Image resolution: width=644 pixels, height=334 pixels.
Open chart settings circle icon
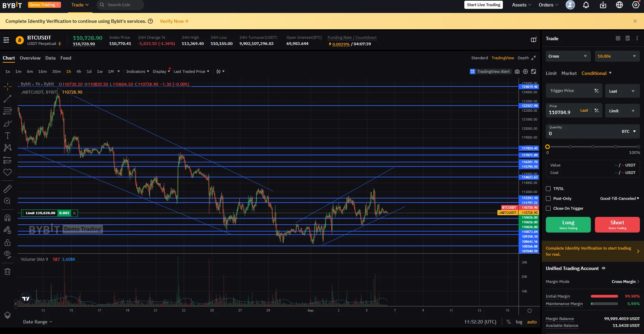tap(525, 71)
